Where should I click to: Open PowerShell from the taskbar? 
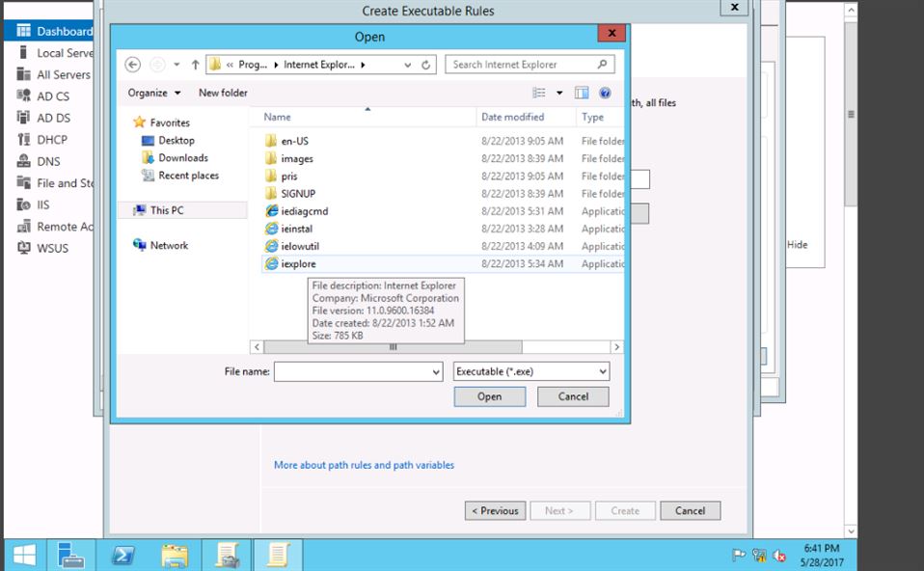coord(123,555)
